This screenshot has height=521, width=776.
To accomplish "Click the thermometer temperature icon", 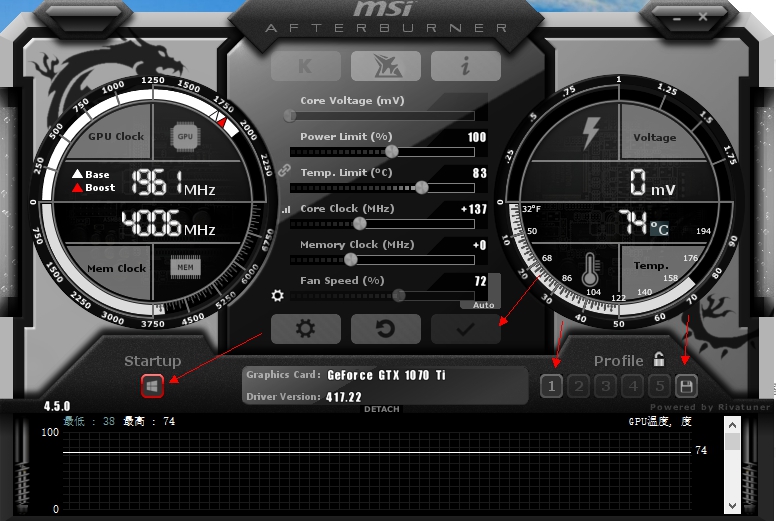I will coord(590,270).
